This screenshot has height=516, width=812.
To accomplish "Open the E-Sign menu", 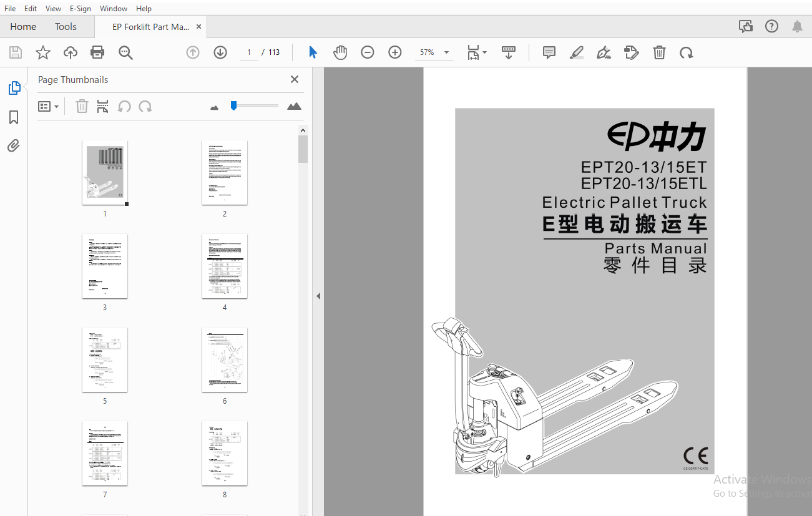I will pyautogui.click(x=81, y=9).
